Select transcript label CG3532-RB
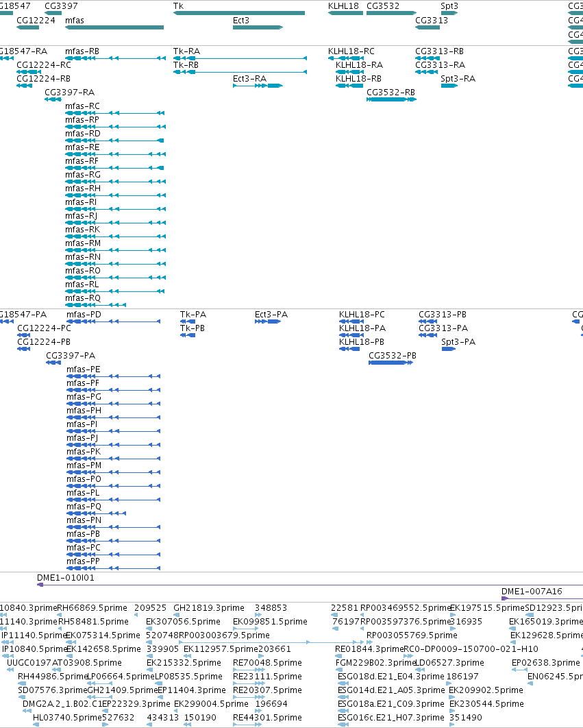 tap(390, 93)
